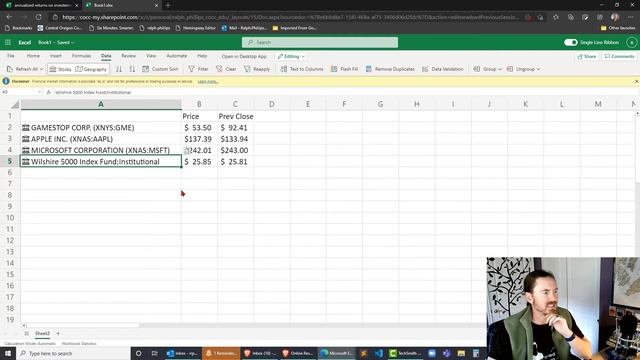Click the Geography data type button

tap(91, 69)
